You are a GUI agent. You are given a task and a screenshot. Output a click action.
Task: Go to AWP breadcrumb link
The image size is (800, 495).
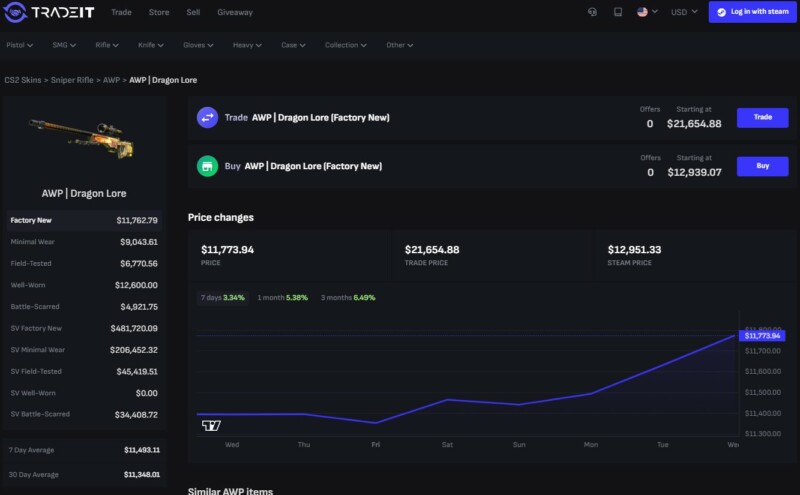pos(111,80)
